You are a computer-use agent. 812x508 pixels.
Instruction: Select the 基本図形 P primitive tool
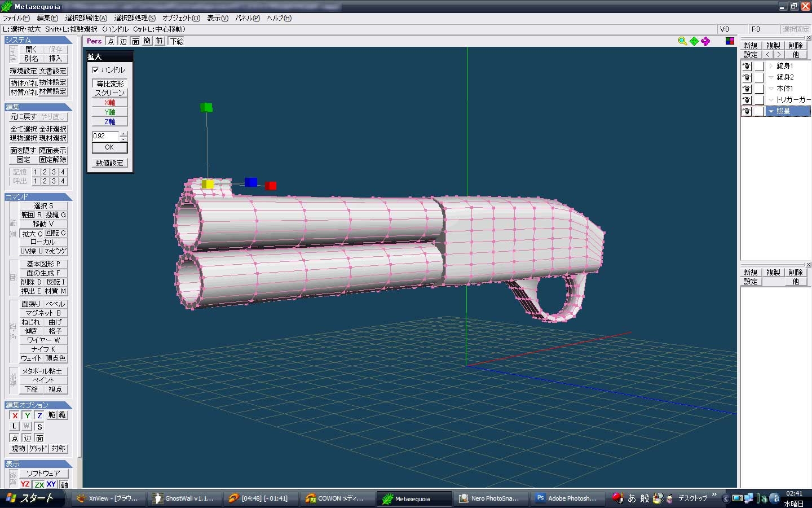click(43, 264)
